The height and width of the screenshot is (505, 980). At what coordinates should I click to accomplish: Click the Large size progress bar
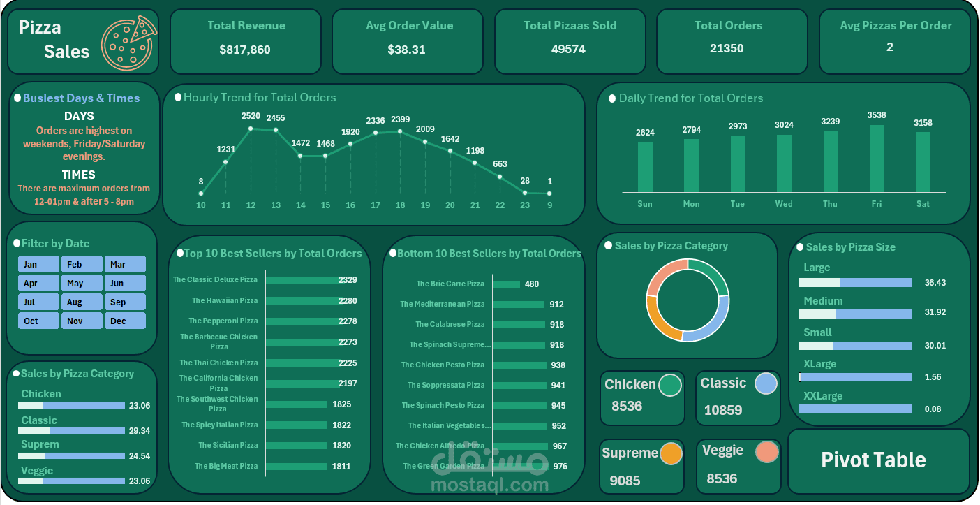coord(856,283)
